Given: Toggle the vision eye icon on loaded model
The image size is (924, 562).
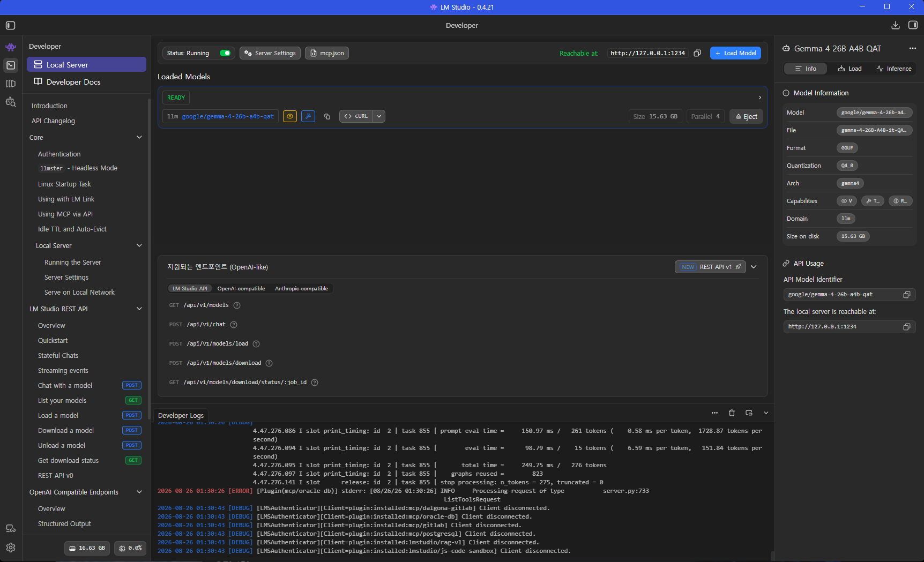Looking at the screenshot, I should click(290, 116).
